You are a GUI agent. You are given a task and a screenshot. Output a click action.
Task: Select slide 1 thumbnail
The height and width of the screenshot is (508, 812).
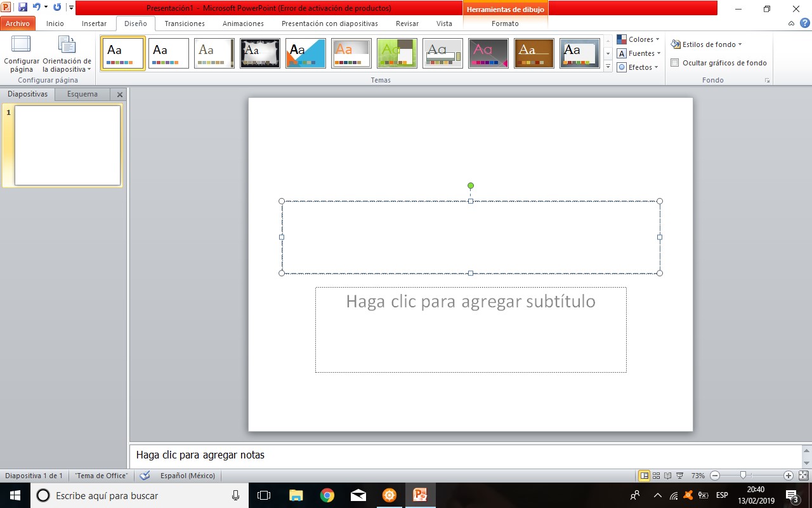tap(66, 145)
